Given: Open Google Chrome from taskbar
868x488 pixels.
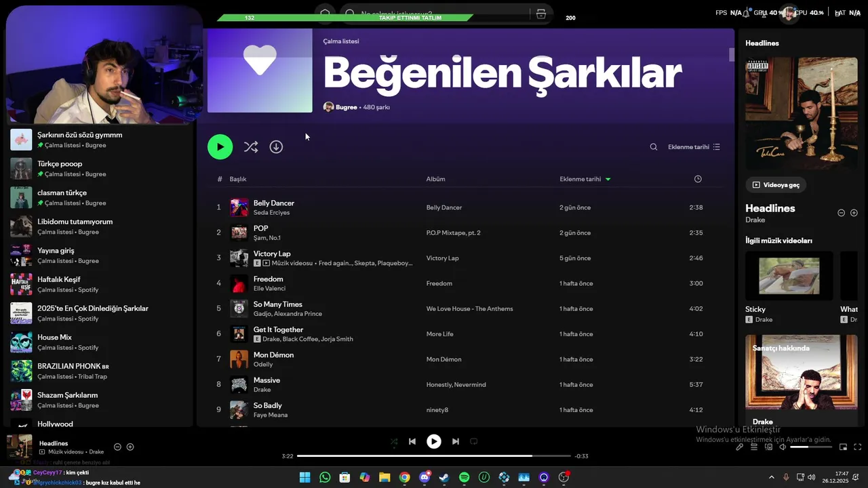Looking at the screenshot, I should 405,477.
